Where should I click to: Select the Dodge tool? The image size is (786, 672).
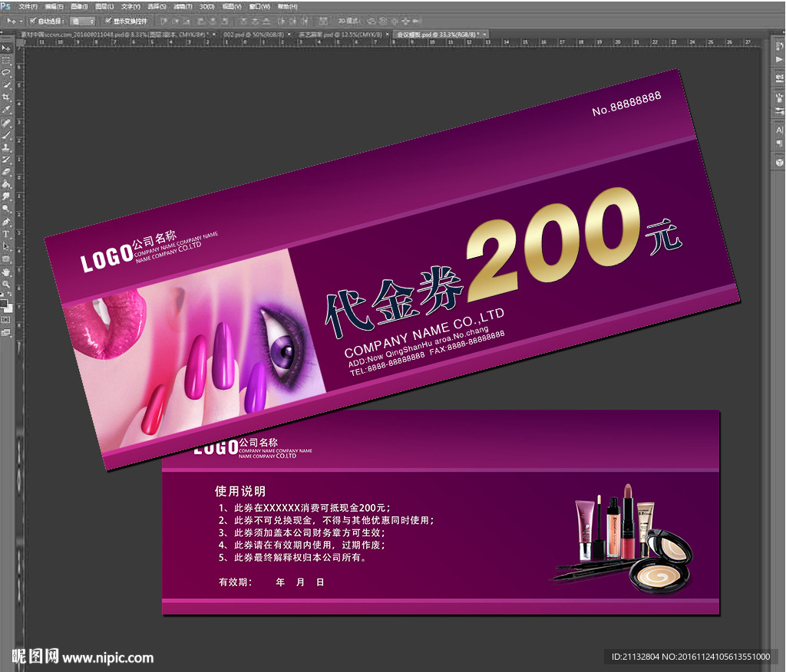tap(6, 209)
